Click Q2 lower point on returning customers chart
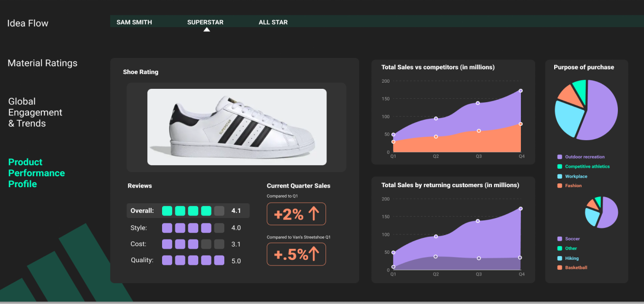The width and height of the screenshot is (644, 304). click(x=436, y=256)
